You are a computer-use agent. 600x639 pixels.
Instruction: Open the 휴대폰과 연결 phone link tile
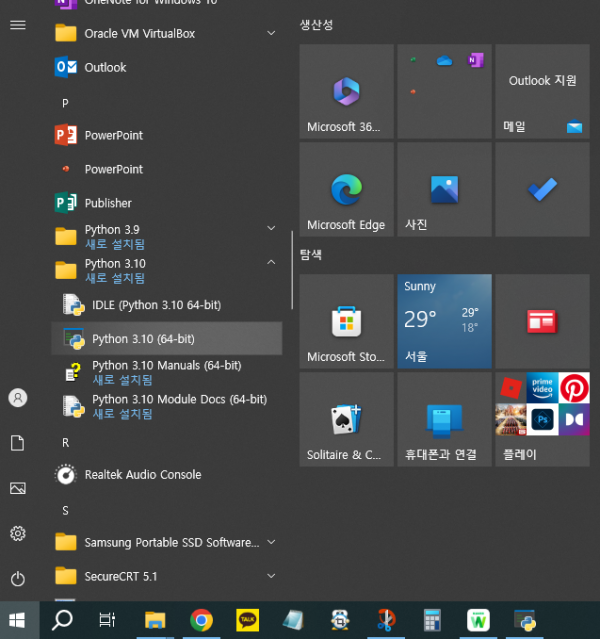click(x=444, y=419)
